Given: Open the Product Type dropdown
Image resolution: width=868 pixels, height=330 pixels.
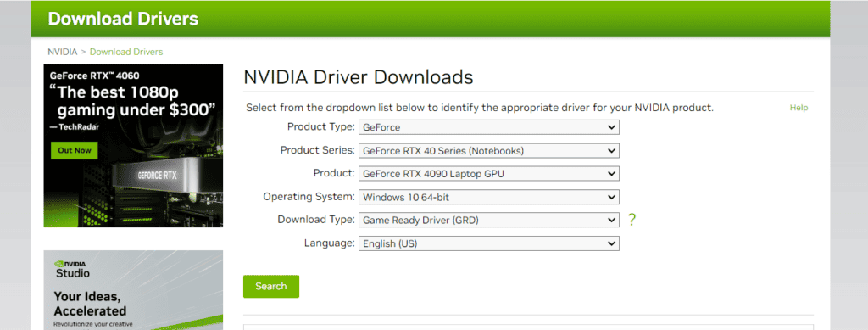Looking at the screenshot, I should click(489, 127).
